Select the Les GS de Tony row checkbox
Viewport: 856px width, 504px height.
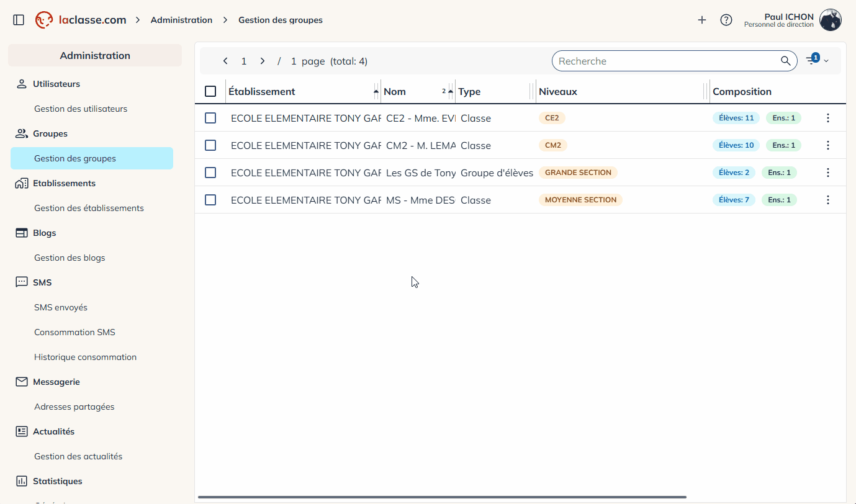tap(210, 173)
